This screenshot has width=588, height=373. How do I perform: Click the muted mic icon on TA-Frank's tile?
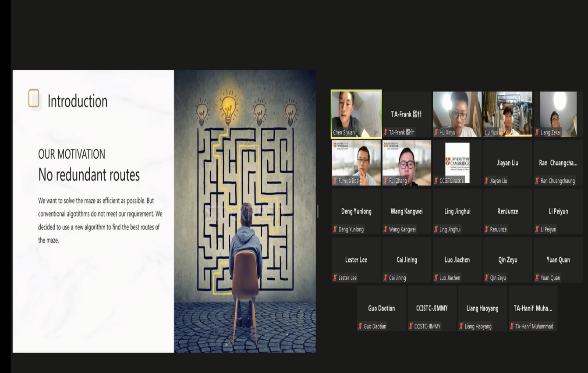pyautogui.click(x=386, y=132)
